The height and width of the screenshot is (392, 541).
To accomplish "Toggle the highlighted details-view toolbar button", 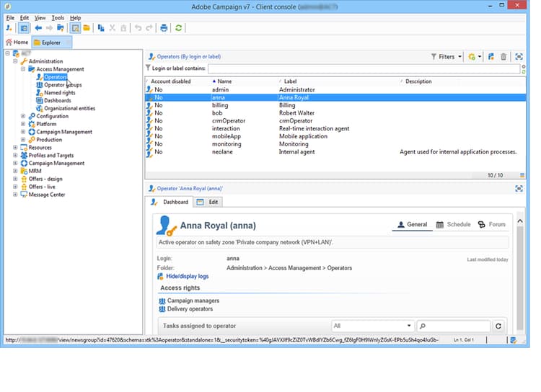I will coord(75,28).
